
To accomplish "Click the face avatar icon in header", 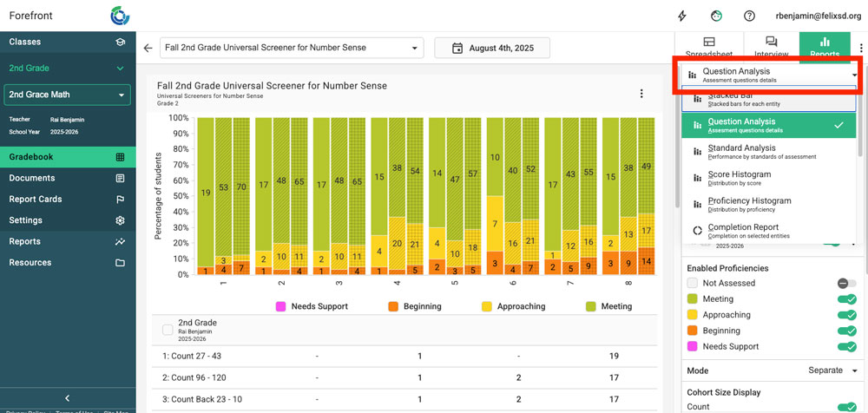I will click(716, 16).
